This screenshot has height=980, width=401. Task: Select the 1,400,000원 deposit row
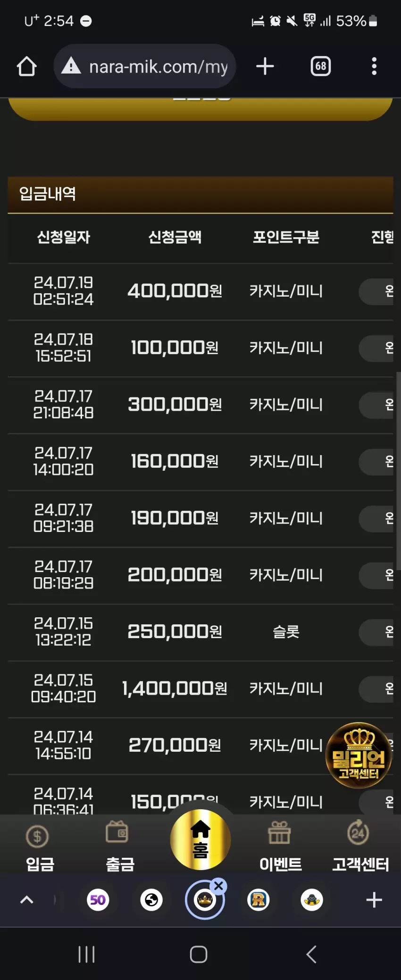[200, 689]
